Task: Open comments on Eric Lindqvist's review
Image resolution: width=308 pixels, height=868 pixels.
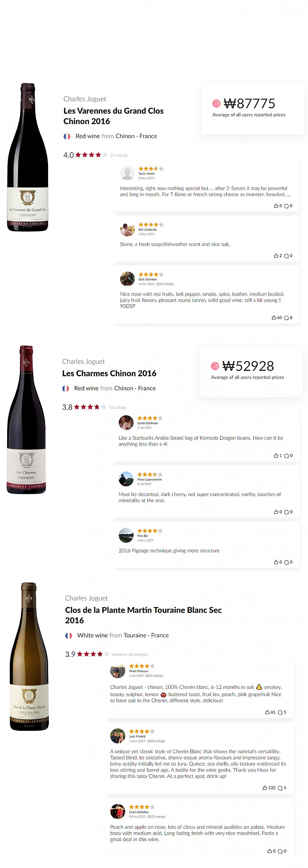Action: click(x=286, y=256)
